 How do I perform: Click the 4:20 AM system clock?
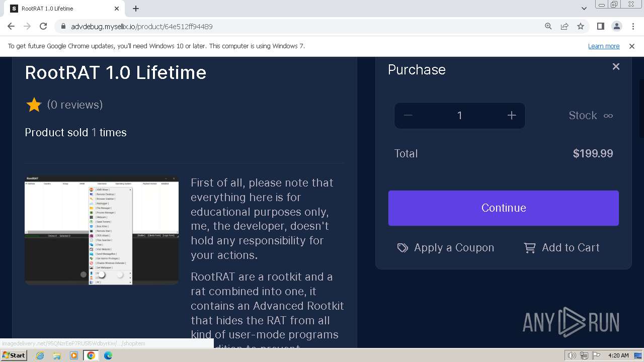point(618,355)
